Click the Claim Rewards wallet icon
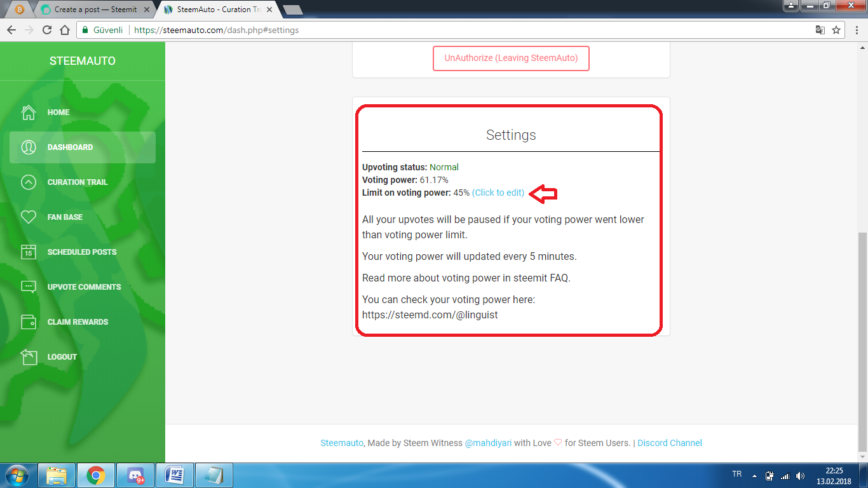This screenshot has height=488, width=868. point(29,322)
